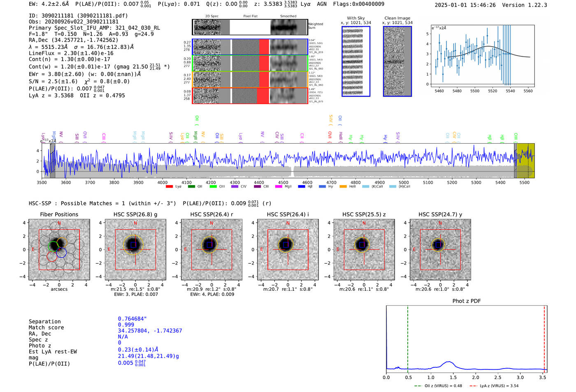Image resolution: width=576 pixels, height=392 pixels.
Task: Click the 'EWr = 3.80(±2.60)' line
Action: tap(85, 74)
